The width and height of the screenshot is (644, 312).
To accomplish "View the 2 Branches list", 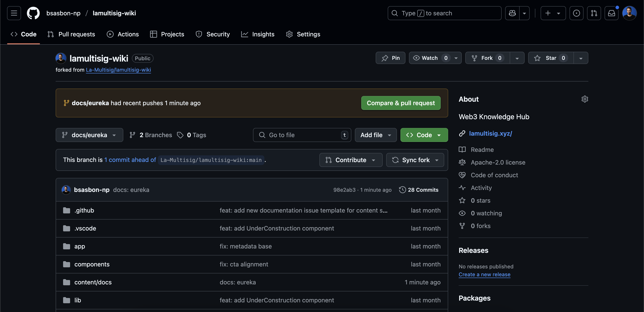I will pyautogui.click(x=151, y=135).
